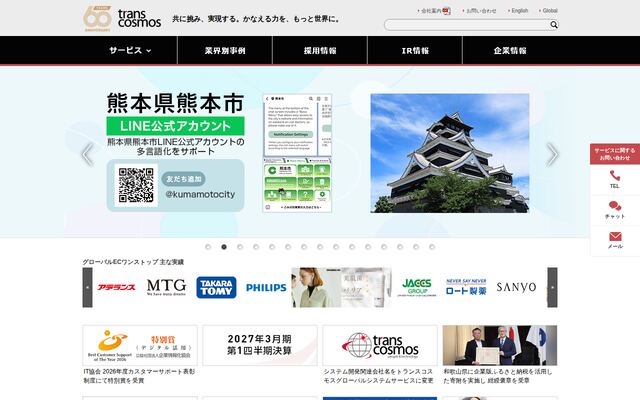This screenshot has height=400, width=640.
Task: Open 和歌山県に企業版ふるさと納税 news link
Action: click(498, 376)
